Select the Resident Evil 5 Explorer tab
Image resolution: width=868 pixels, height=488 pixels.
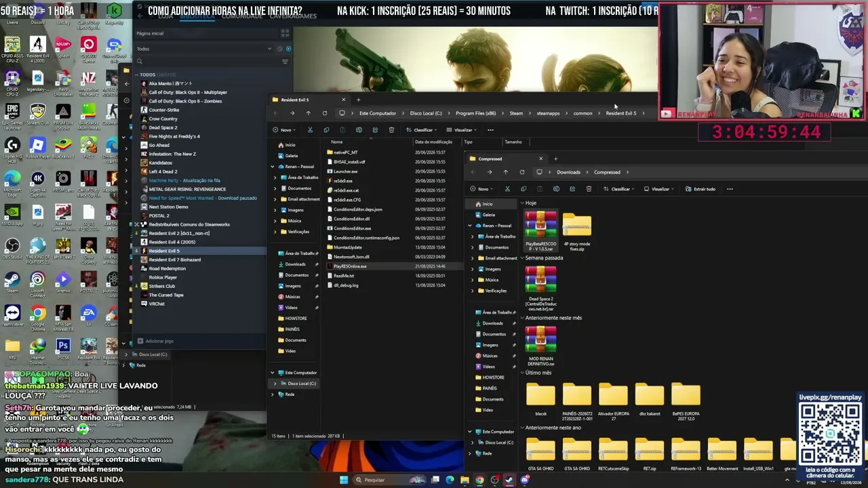point(309,100)
